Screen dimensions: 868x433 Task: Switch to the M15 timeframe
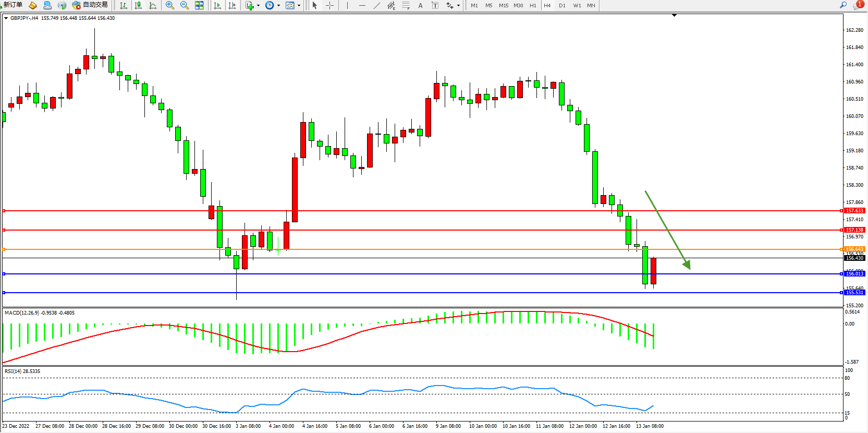click(503, 5)
